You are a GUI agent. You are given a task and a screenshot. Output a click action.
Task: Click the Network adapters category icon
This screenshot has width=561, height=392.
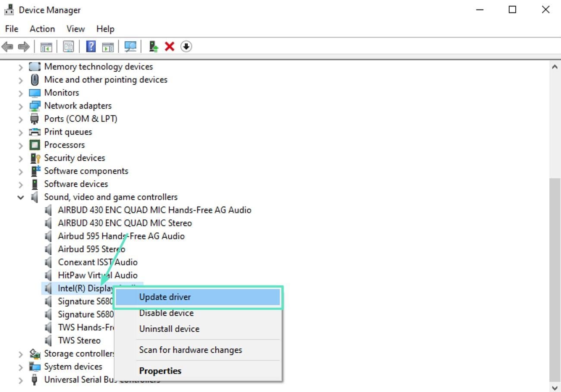pyautogui.click(x=35, y=106)
